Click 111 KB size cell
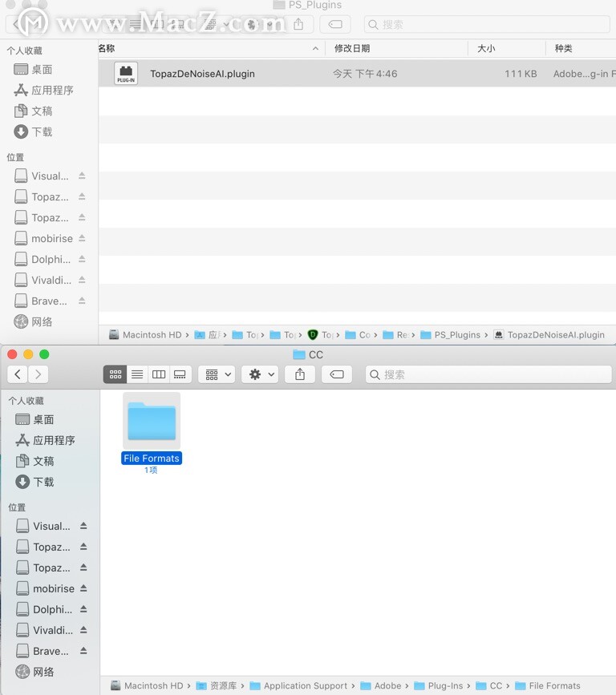The width and height of the screenshot is (616, 695). (521, 74)
